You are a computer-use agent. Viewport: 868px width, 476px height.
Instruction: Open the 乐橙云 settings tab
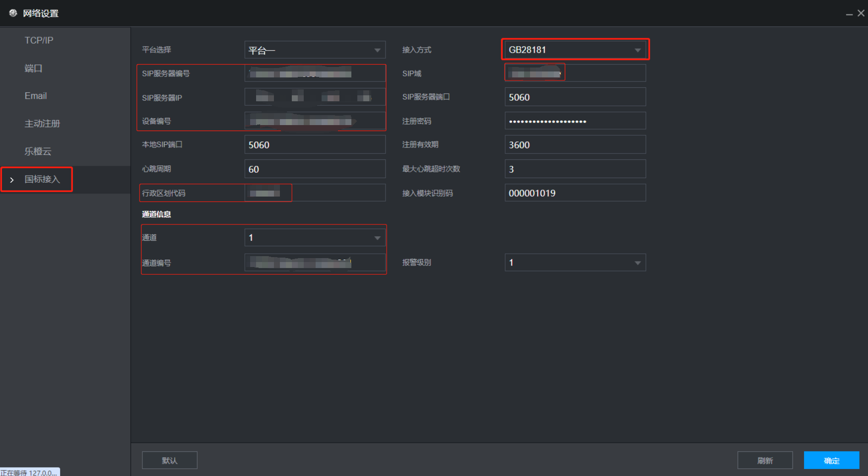point(38,151)
